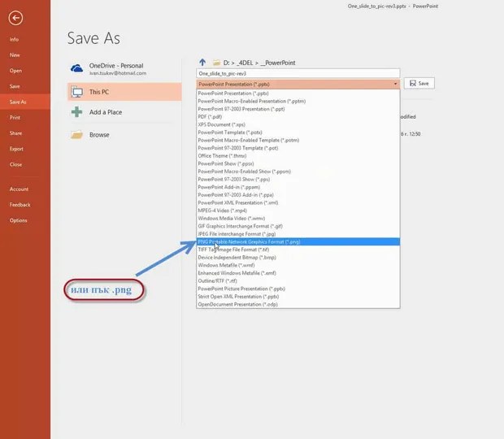Click the back arrow circle icon
The height and width of the screenshot is (439, 504).
tap(15, 18)
